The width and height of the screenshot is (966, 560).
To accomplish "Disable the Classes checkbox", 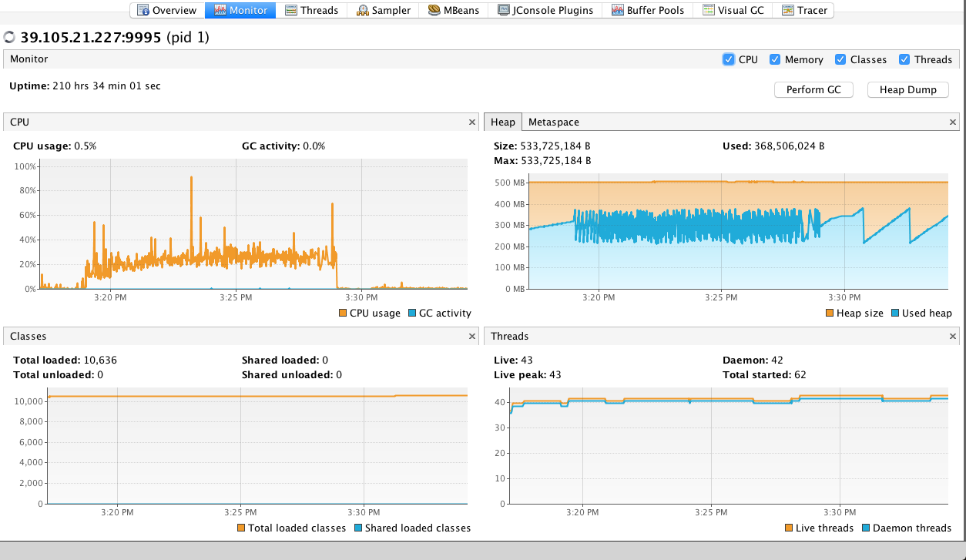I will 840,59.
